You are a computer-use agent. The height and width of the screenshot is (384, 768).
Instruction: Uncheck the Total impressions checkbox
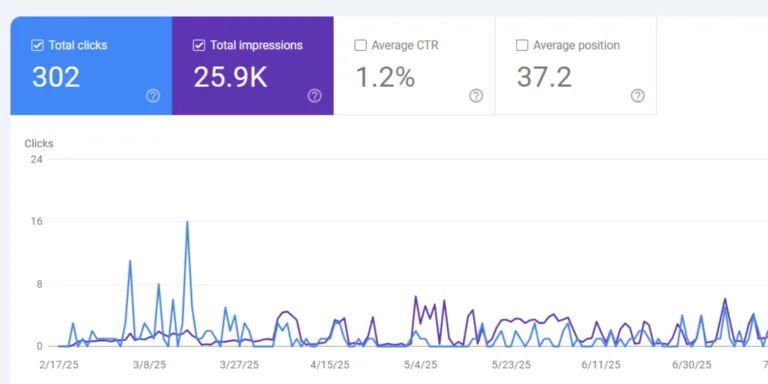click(x=199, y=46)
